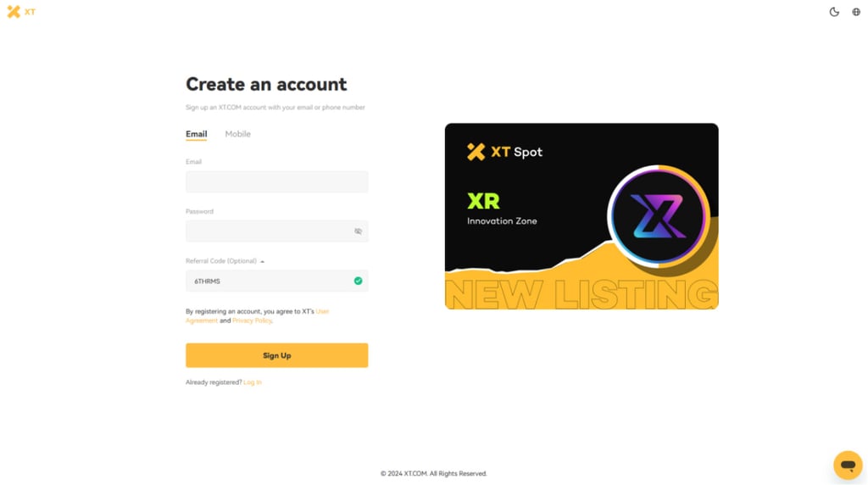Focus the Email input field
This screenshot has height=485, width=868.
tap(277, 181)
